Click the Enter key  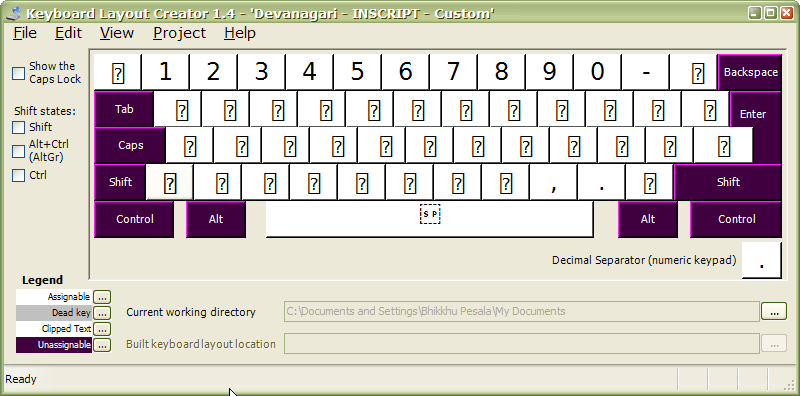click(756, 114)
